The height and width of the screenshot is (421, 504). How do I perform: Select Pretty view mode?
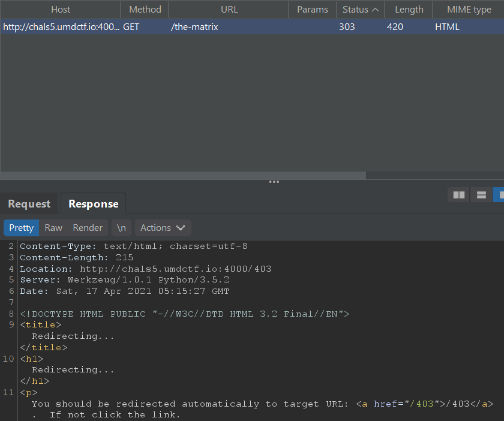[x=21, y=228]
